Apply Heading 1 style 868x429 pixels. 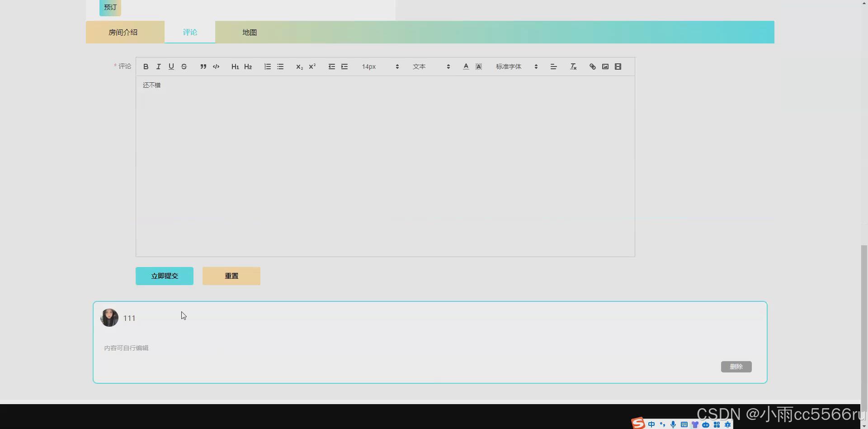[x=235, y=67]
